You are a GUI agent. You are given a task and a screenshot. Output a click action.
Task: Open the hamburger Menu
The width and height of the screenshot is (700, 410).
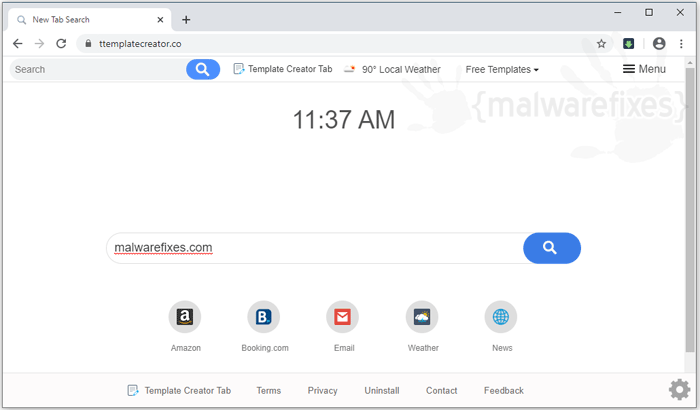click(x=644, y=69)
